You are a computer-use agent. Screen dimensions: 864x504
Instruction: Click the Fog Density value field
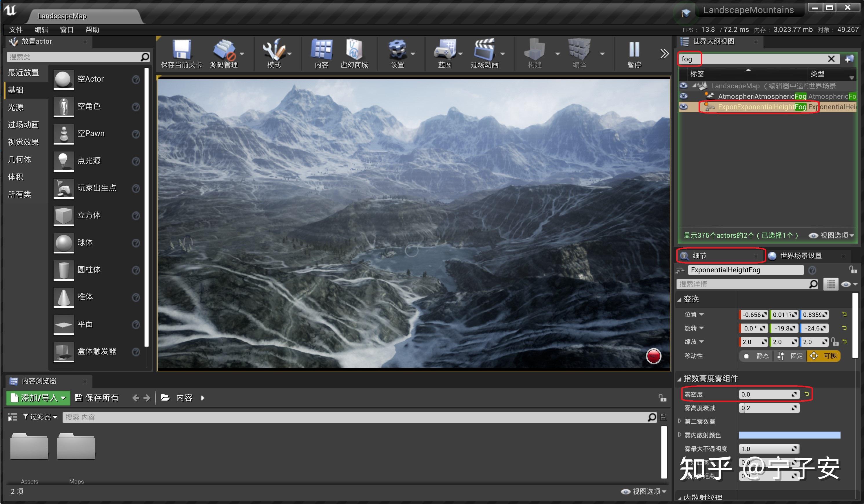coord(769,394)
